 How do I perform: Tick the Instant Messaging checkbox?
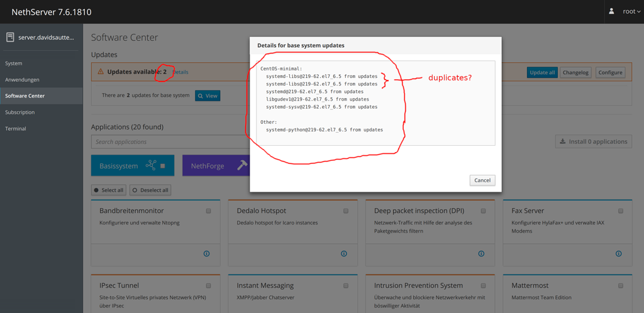click(x=346, y=285)
